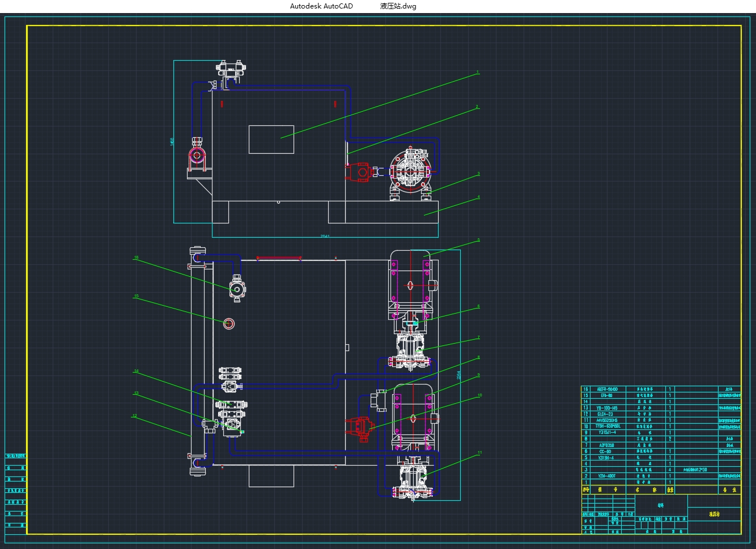
Task: Click the circular motor end view in side elevation
Action: (x=412, y=169)
